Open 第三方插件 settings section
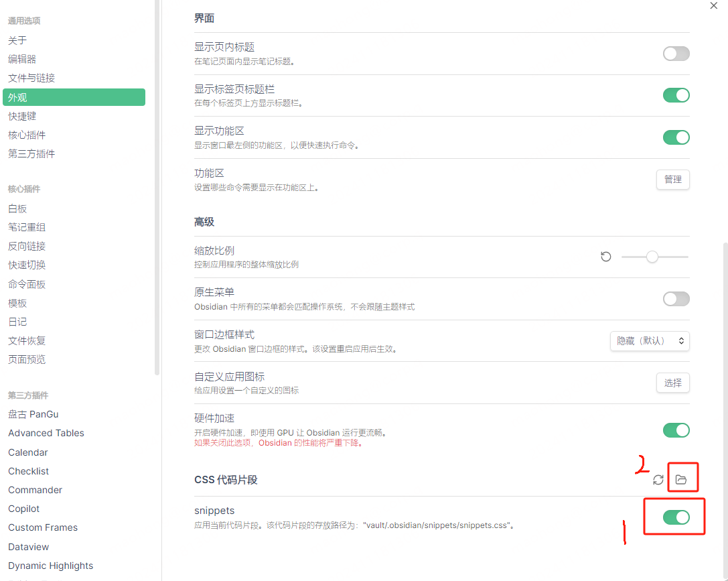The width and height of the screenshot is (728, 581). click(x=31, y=153)
